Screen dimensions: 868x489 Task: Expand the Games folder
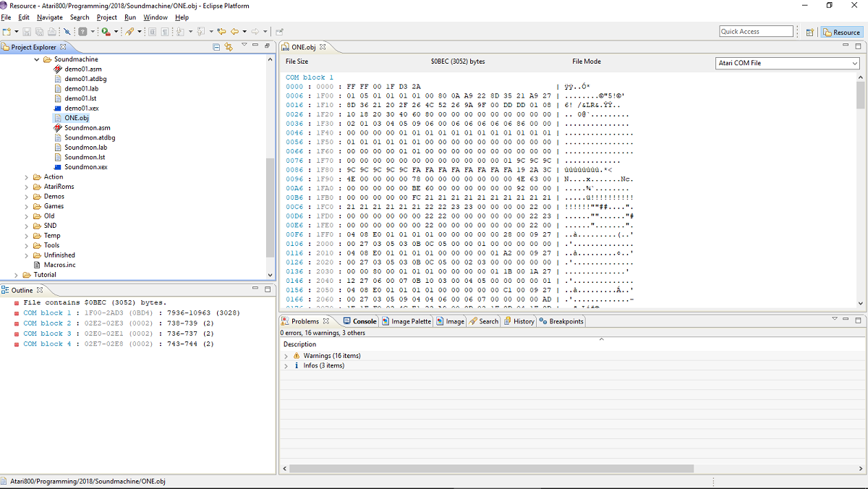(27, 206)
